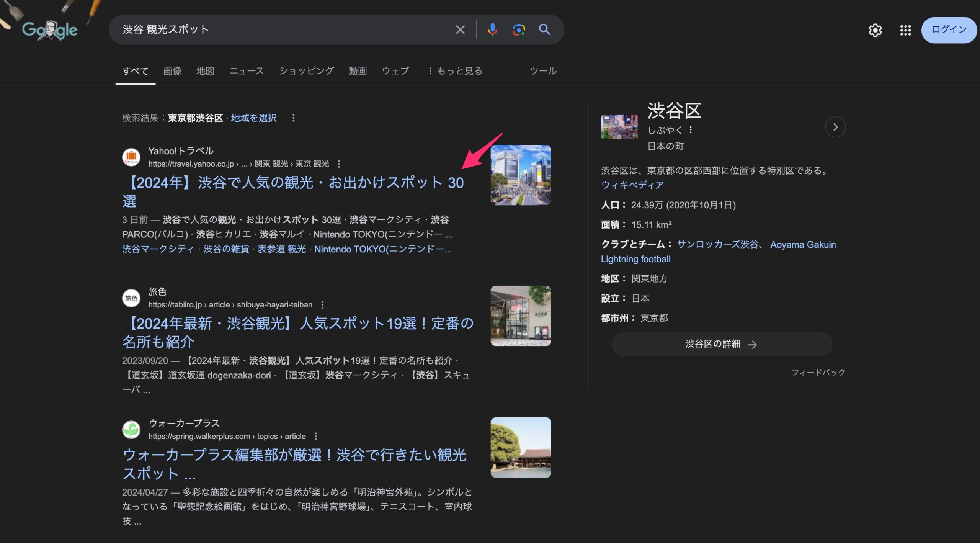Switch to the 画像 tab
The width and height of the screenshot is (980, 543).
(x=173, y=71)
